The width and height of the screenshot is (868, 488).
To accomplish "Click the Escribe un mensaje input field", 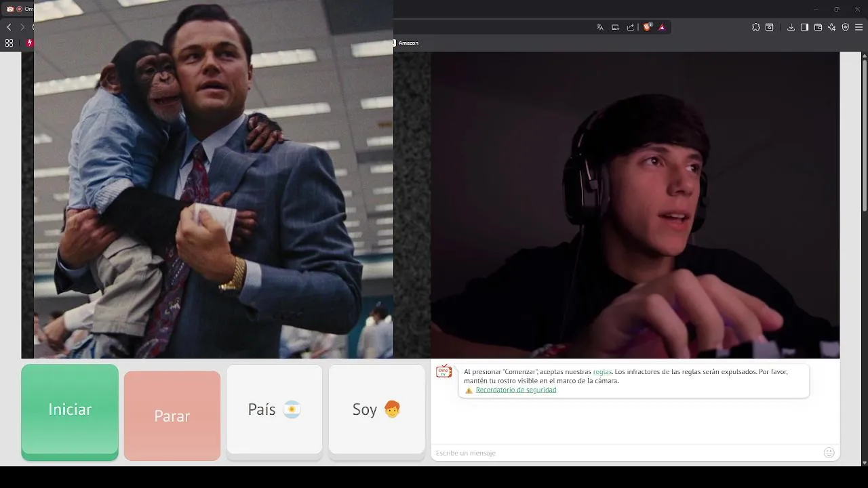I will tap(626, 453).
